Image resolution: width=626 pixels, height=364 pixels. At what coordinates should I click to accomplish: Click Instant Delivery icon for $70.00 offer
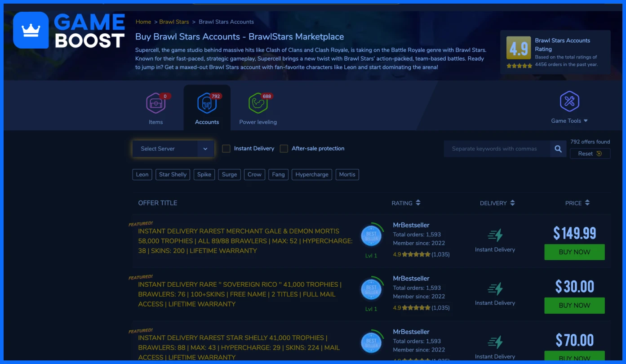pyautogui.click(x=495, y=342)
